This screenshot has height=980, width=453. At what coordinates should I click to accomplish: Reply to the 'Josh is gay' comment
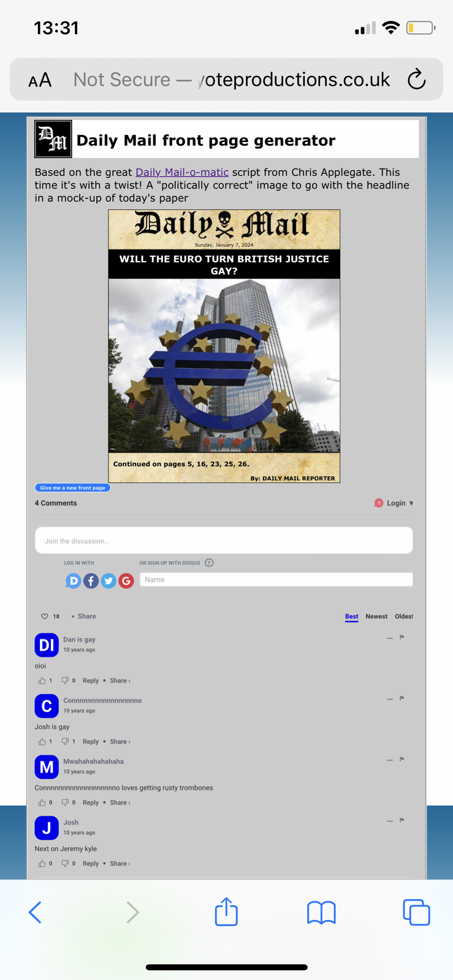[x=91, y=742]
